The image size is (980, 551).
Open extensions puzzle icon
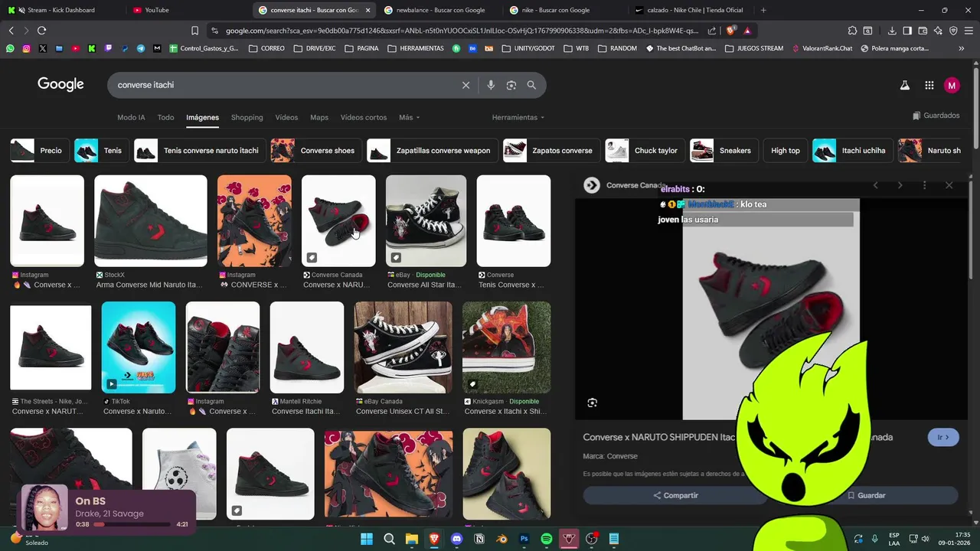click(x=852, y=31)
